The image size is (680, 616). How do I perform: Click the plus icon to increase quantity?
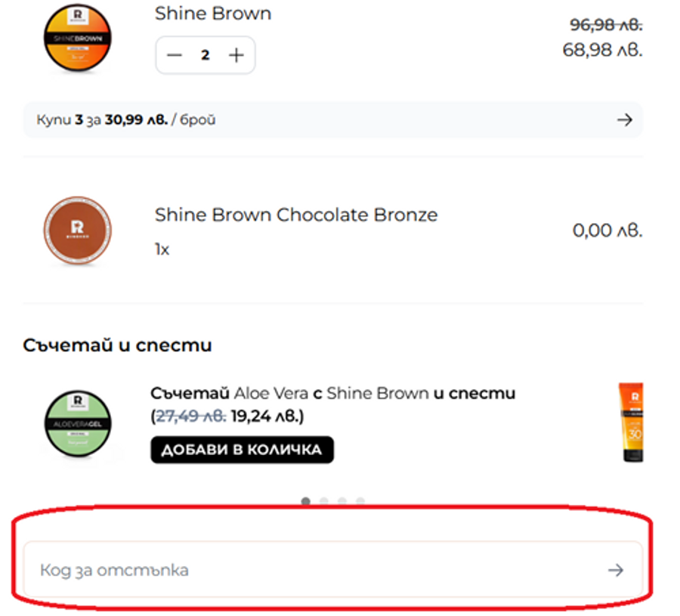(236, 54)
